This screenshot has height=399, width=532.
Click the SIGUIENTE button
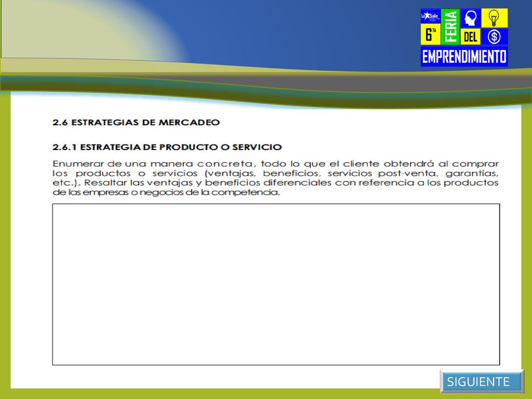point(482,381)
